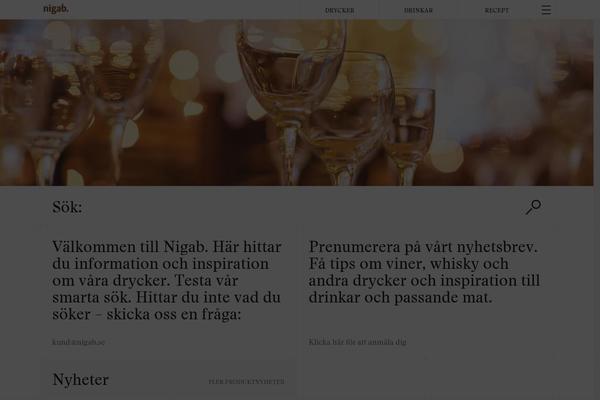Click 'Klicka här för att anmäla dig'

click(x=357, y=342)
